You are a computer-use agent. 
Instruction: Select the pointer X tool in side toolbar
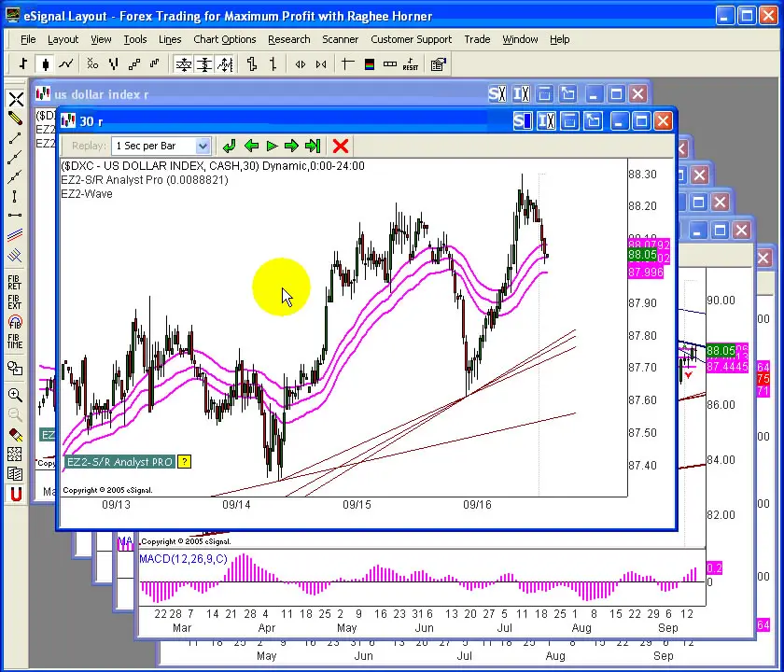point(16,99)
